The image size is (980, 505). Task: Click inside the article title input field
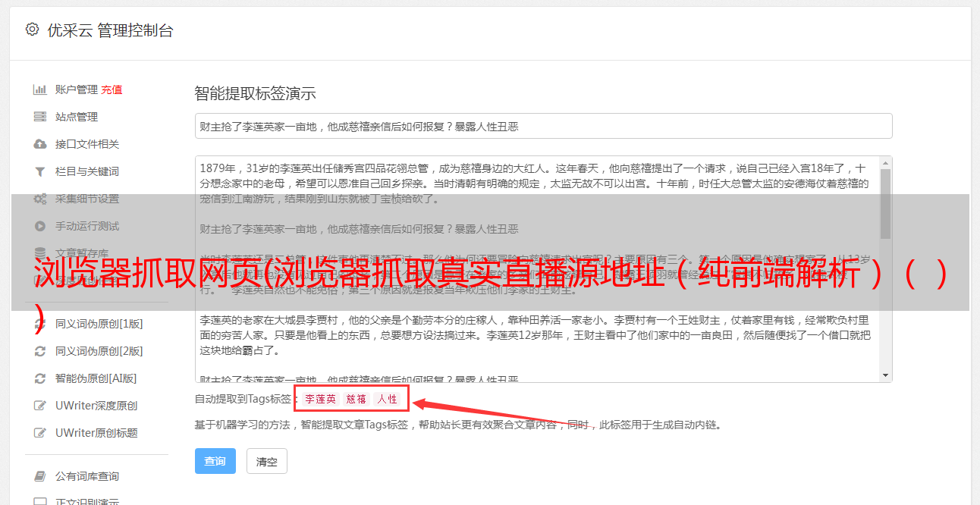pyautogui.click(x=543, y=126)
